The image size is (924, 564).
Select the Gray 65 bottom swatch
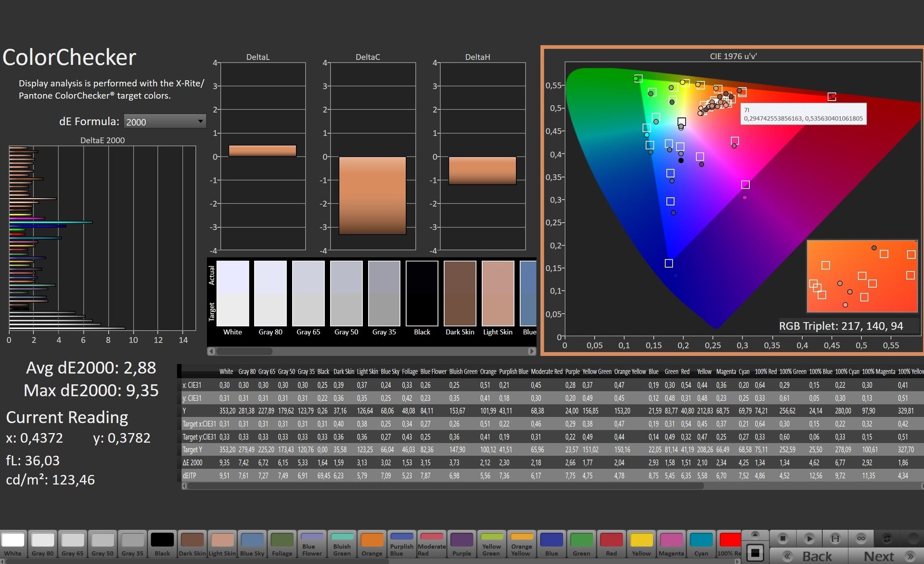pos(73,544)
